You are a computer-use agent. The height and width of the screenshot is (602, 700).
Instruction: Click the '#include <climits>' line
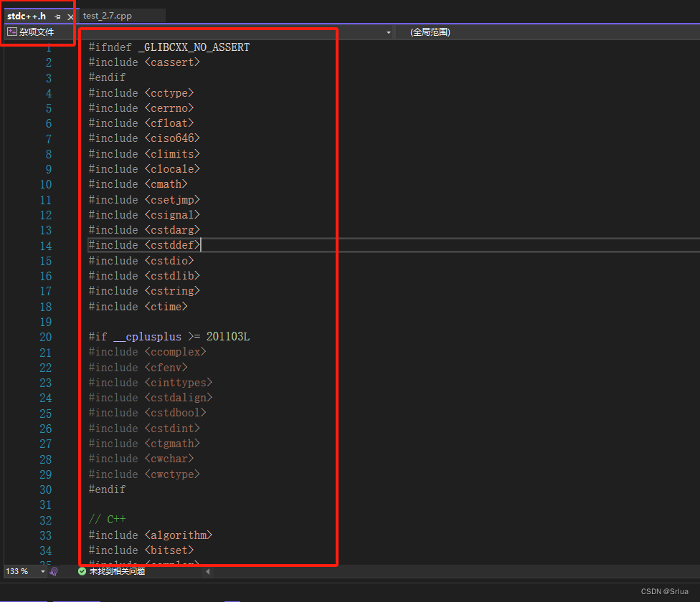144,154
